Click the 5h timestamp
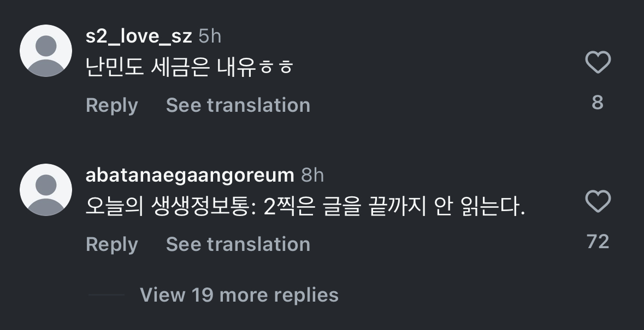This screenshot has height=330, width=644. pos(210,37)
